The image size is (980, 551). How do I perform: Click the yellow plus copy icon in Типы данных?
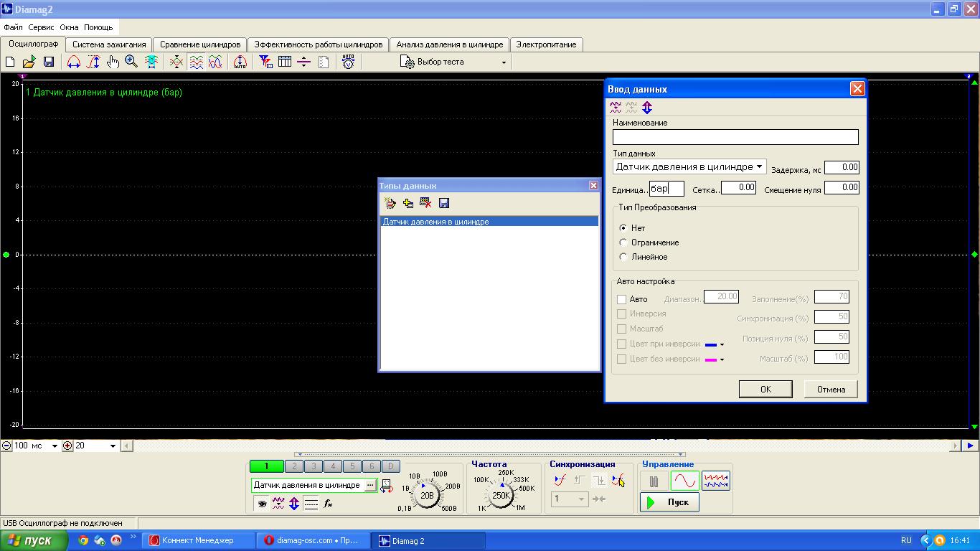coord(408,204)
